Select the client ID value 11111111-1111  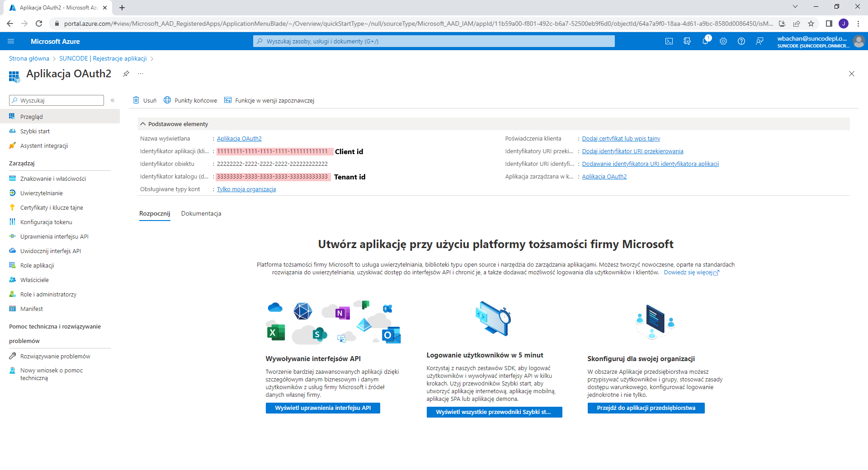tap(272, 151)
